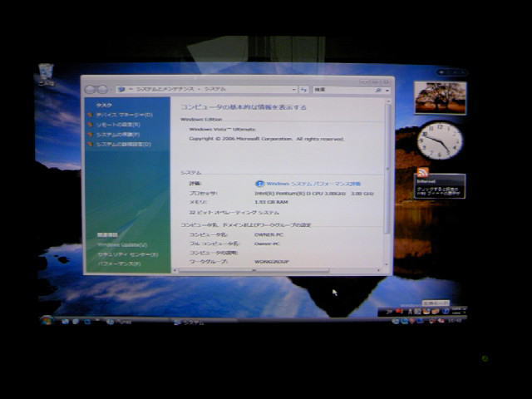Open the Windows Start orb
Viewport: 532px width, 399px height.
point(47,320)
